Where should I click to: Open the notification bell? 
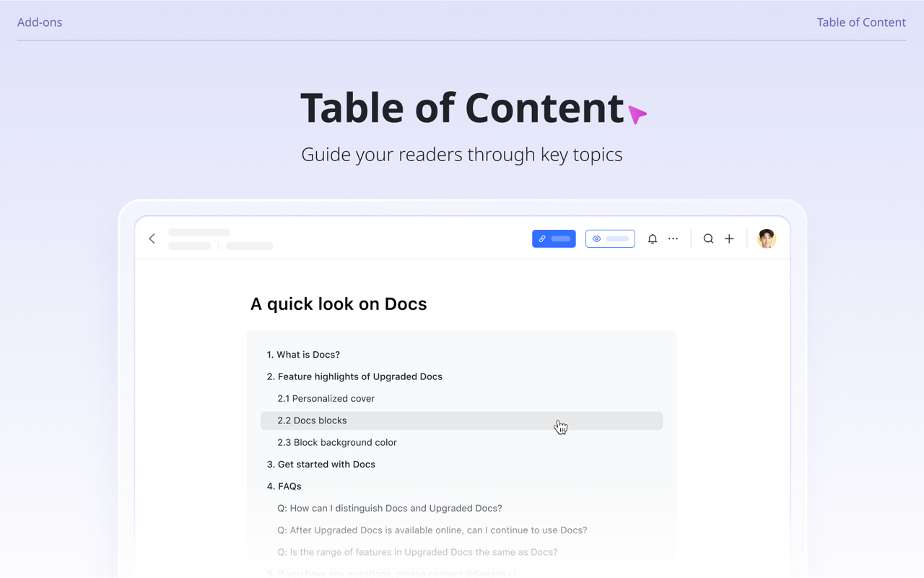(x=653, y=238)
